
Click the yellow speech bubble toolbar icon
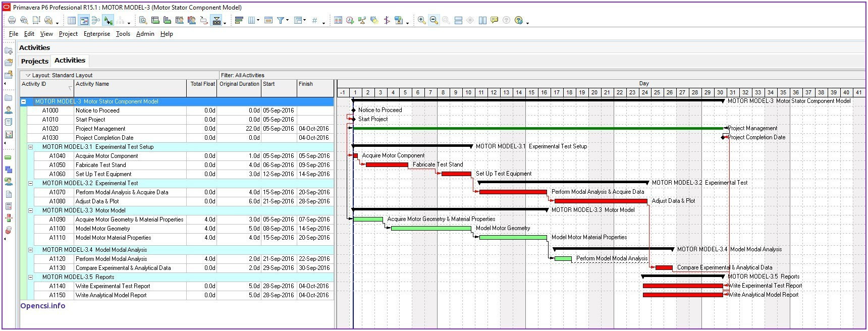point(494,20)
